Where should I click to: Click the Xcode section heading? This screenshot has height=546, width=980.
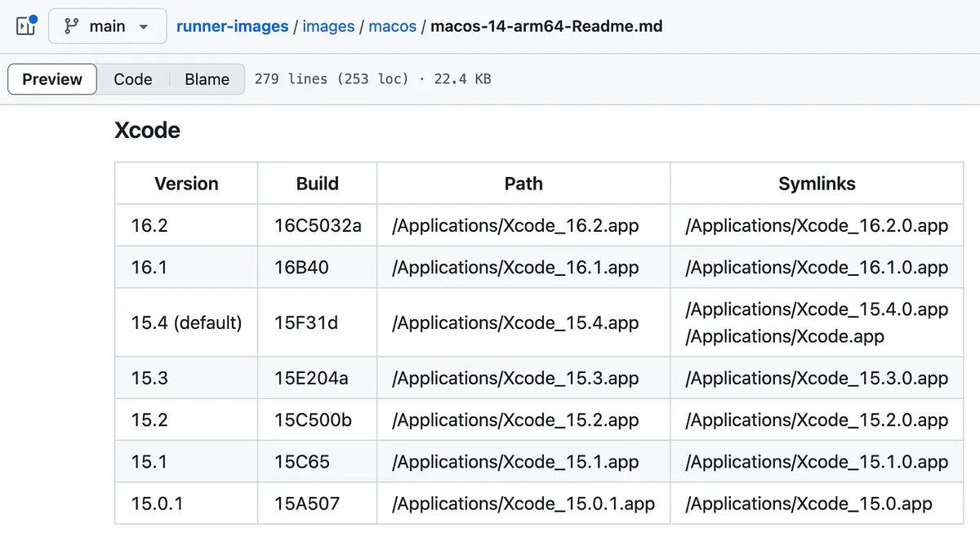(x=147, y=131)
